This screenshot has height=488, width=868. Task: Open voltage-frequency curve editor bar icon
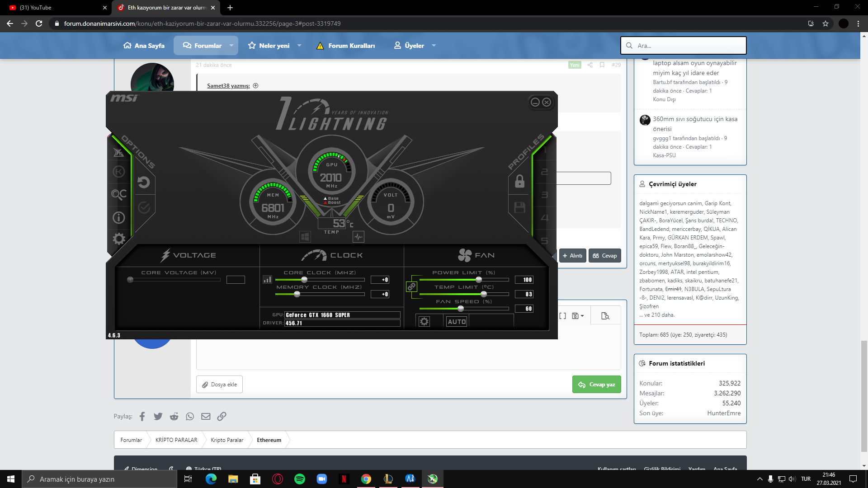pos(267,280)
